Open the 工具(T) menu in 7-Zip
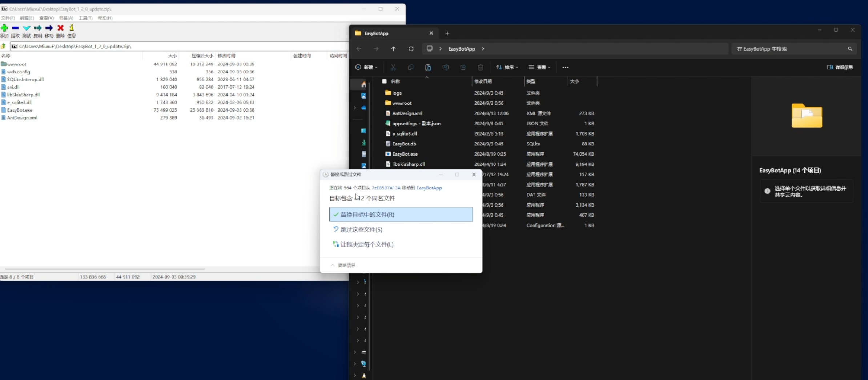 coord(85,18)
